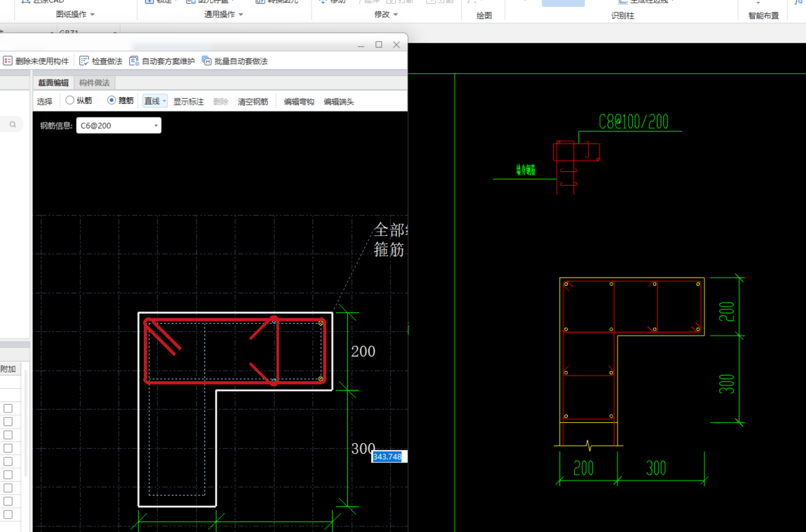Click the 识别柱 ribbon group label

tap(622, 16)
